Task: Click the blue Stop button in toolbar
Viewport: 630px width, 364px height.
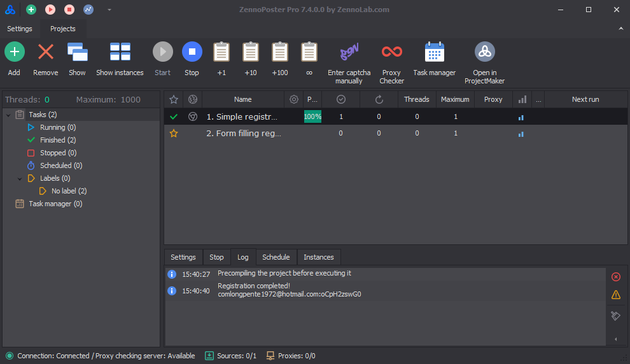Action: pyautogui.click(x=192, y=52)
